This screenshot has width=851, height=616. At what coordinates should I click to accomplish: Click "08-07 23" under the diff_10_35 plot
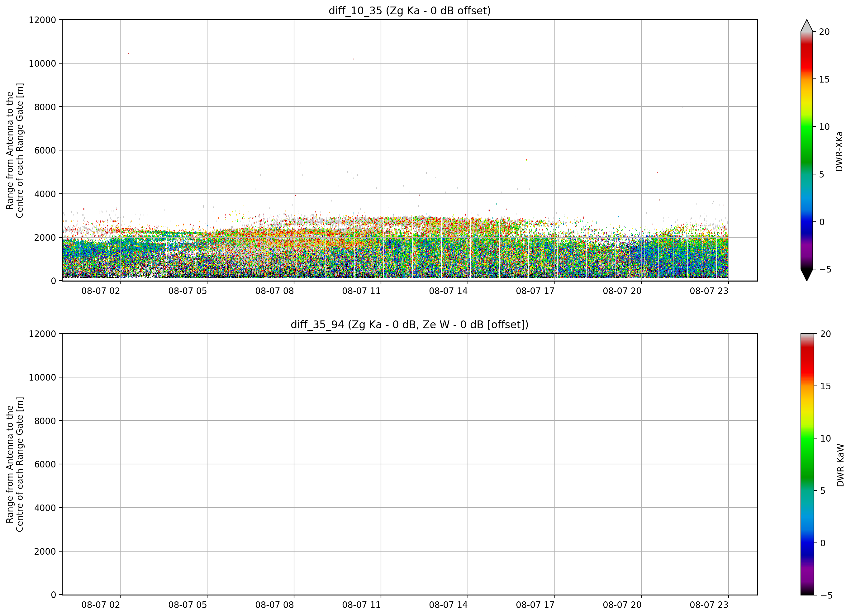[x=709, y=291]
